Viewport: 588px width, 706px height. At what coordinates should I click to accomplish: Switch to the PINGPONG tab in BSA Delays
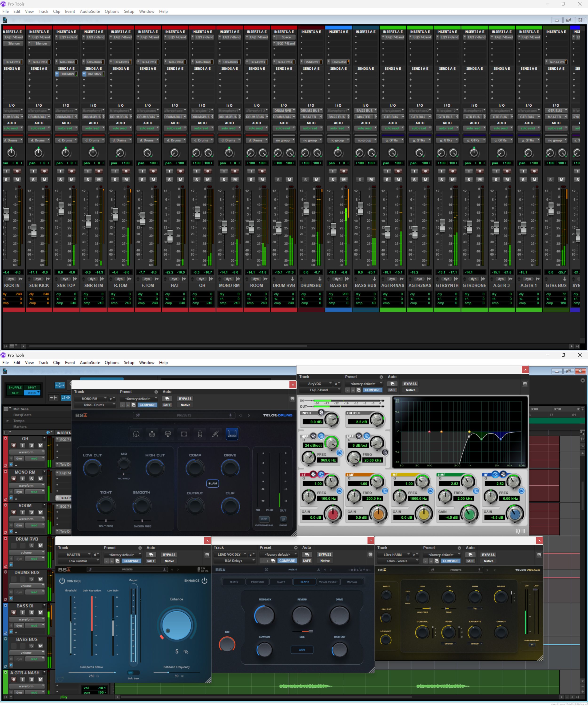pyautogui.click(x=257, y=582)
